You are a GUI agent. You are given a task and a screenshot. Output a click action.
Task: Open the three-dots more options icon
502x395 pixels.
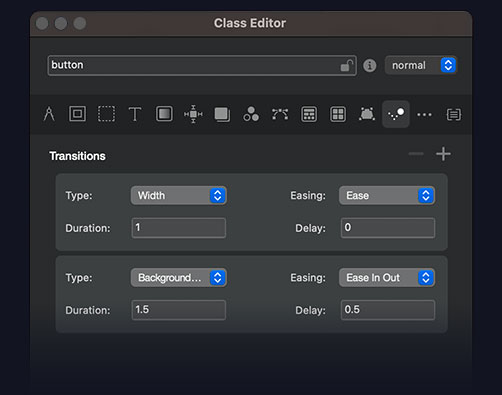[424, 115]
